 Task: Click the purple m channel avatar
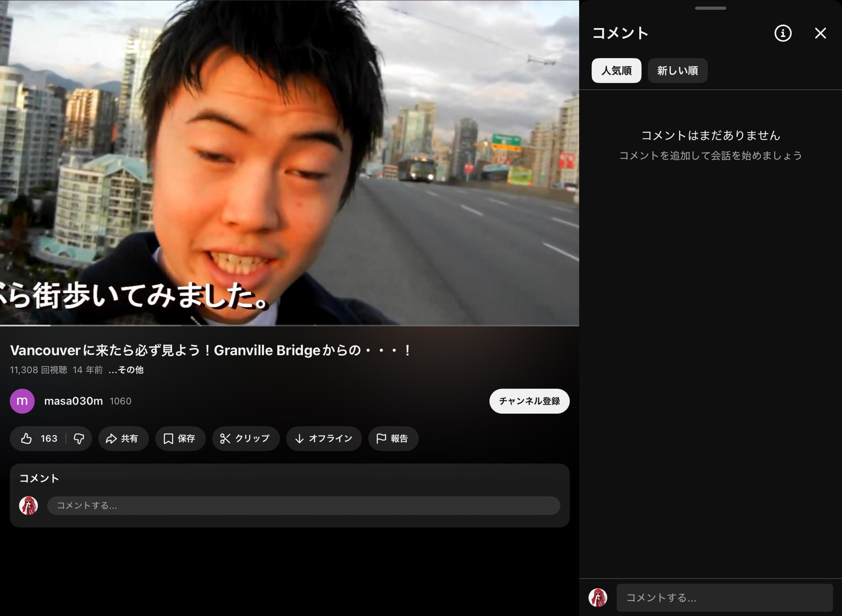click(x=22, y=401)
